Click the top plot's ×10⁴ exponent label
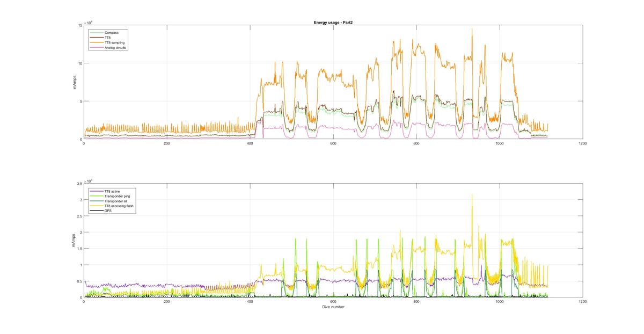Viewport: 644px width, 334px height. (89, 23)
